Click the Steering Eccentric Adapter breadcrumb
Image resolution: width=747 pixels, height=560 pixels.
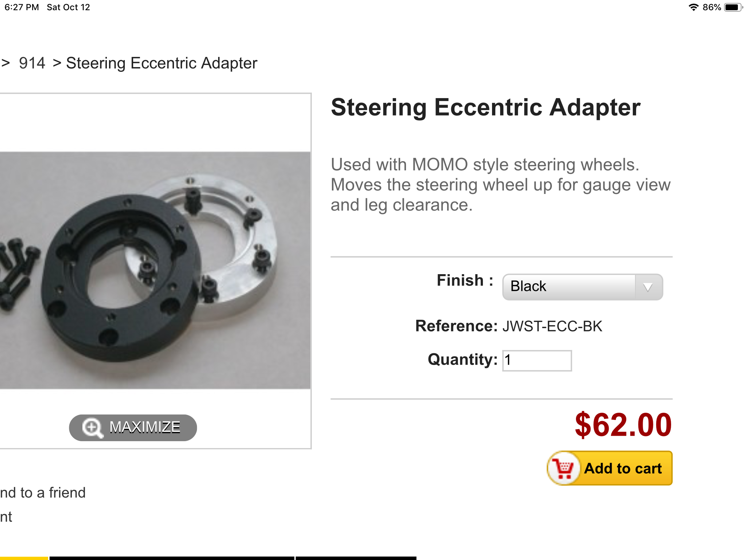(x=162, y=63)
